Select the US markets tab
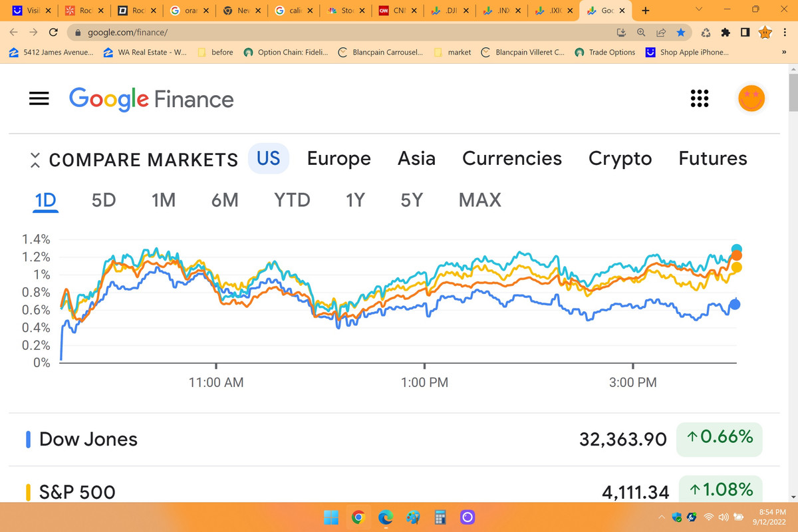The image size is (798, 532). pos(269,158)
